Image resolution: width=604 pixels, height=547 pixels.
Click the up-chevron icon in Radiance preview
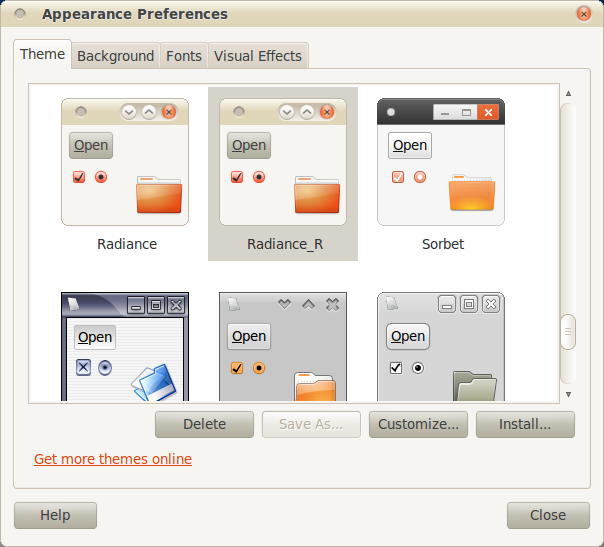pyautogui.click(x=149, y=112)
